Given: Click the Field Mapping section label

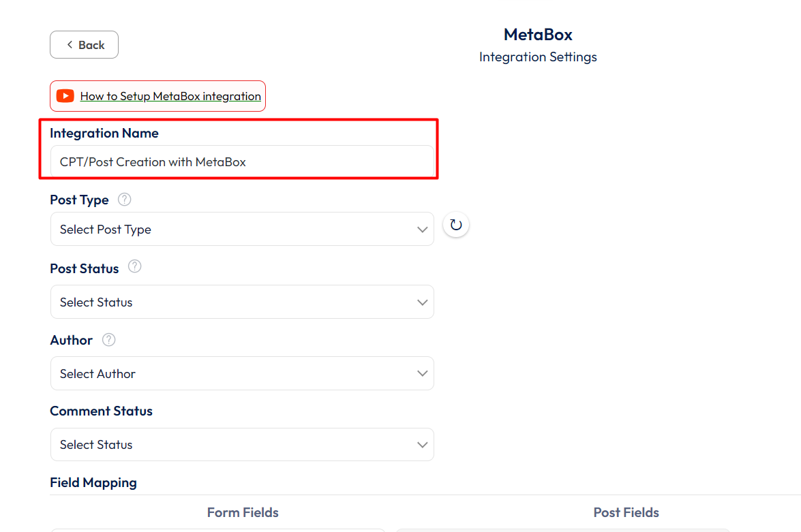Looking at the screenshot, I should tap(93, 482).
